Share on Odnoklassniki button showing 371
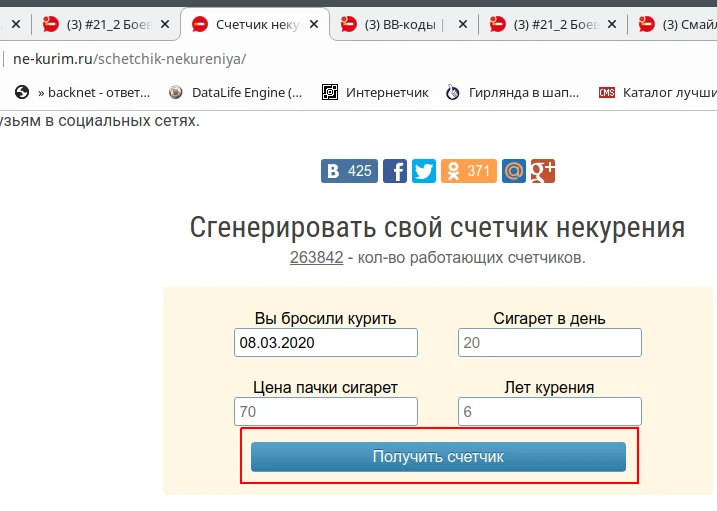717x511 pixels. point(469,171)
